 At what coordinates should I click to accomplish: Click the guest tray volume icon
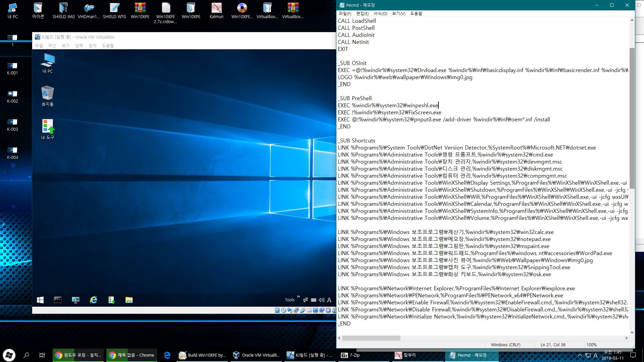point(321,300)
